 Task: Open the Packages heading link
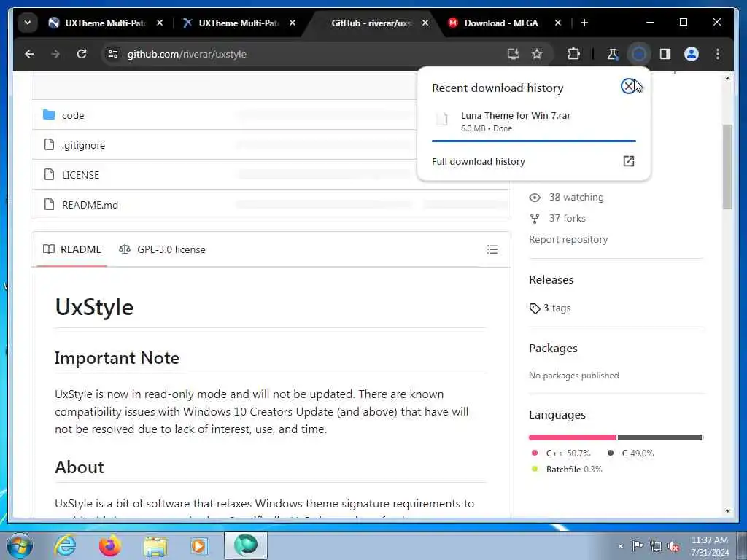click(553, 348)
